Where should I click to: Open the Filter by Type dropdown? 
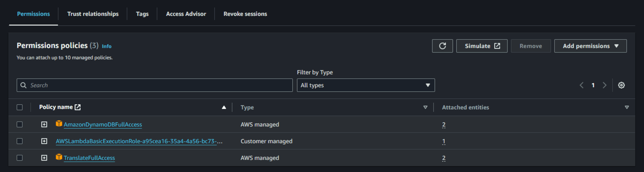tap(366, 85)
